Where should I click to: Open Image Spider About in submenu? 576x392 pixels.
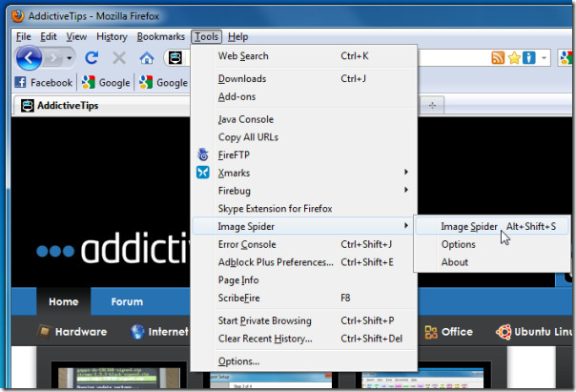492,262
